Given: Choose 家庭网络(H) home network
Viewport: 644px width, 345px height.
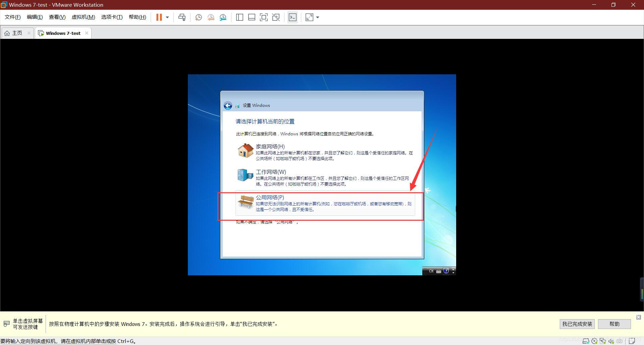Looking at the screenshot, I should click(x=325, y=152).
